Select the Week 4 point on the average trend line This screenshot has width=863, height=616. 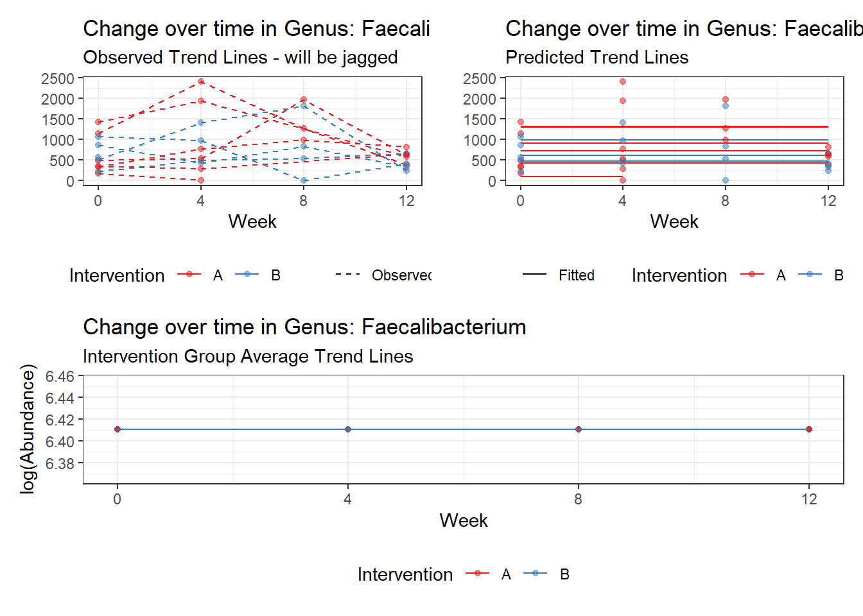348,429
